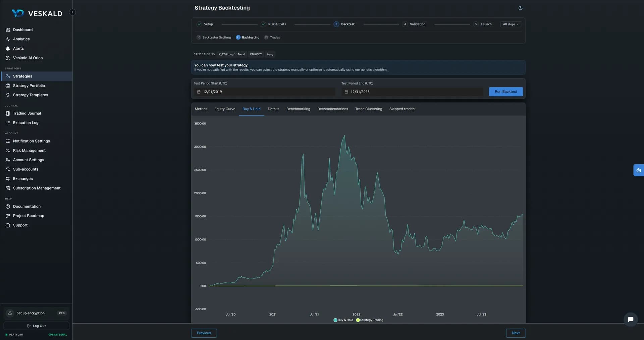Jump to Launch step
This screenshot has height=340, width=644.
click(482, 24)
